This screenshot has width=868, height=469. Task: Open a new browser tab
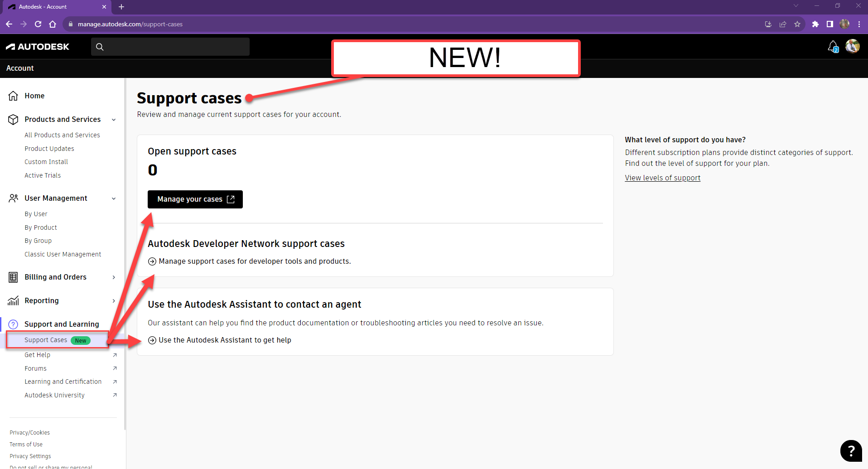tap(121, 7)
